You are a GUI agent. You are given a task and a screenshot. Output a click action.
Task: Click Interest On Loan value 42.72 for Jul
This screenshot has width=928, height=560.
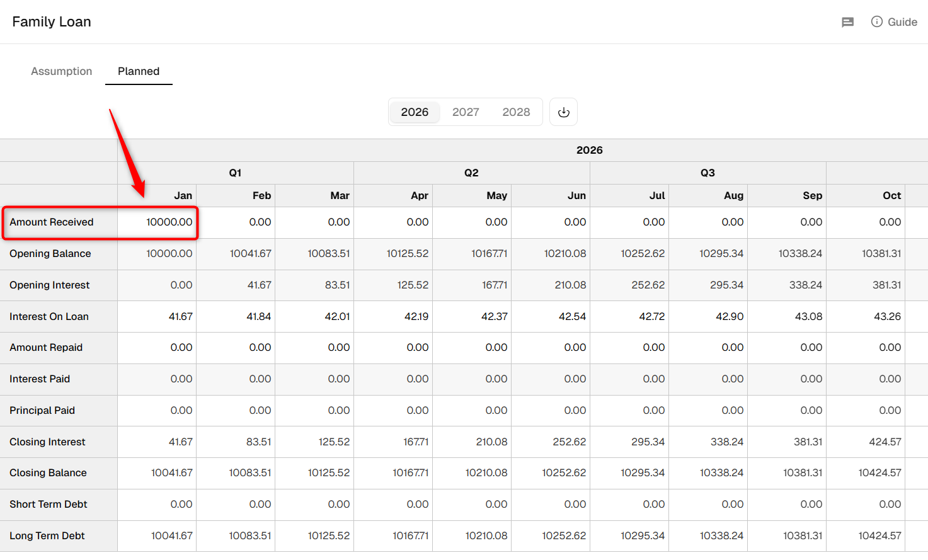(x=652, y=317)
